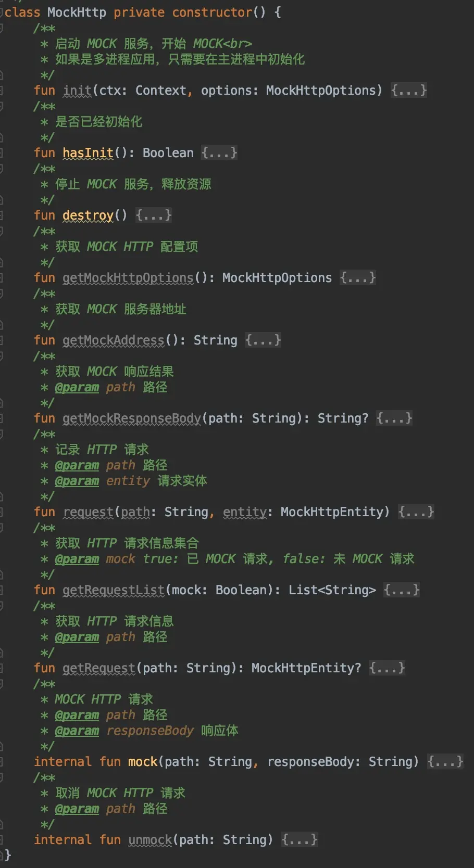Unfold the getMockAddress function body
The width and height of the screenshot is (474, 868).
263,340
